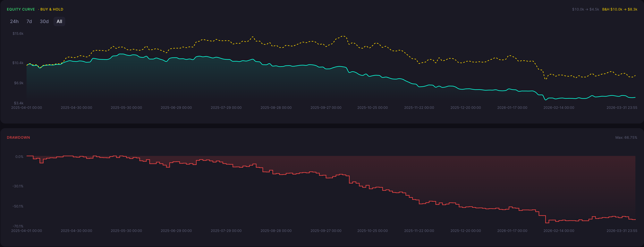
Task: Click the $6.9k equity axis label
Action: pos(19,83)
